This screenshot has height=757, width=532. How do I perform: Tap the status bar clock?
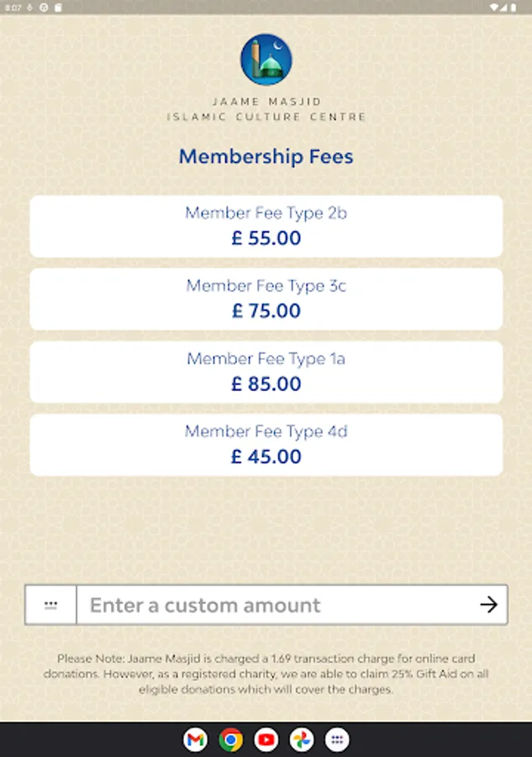tap(13, 7)
